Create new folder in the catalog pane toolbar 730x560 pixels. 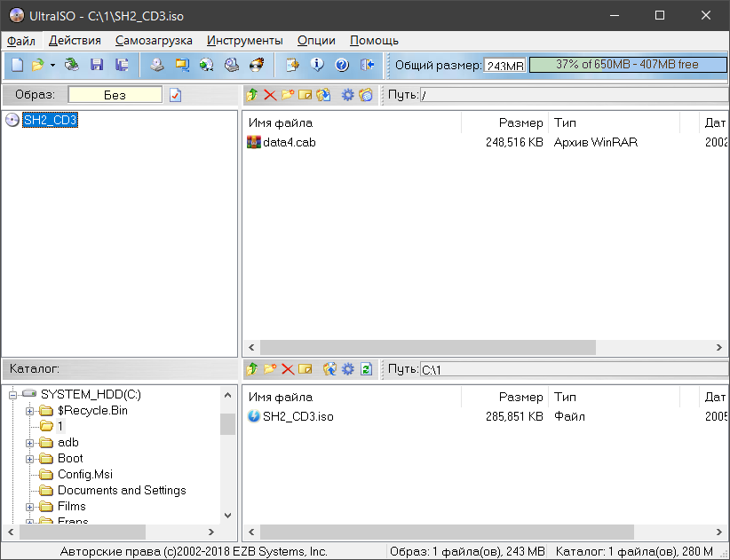[270, 369]
